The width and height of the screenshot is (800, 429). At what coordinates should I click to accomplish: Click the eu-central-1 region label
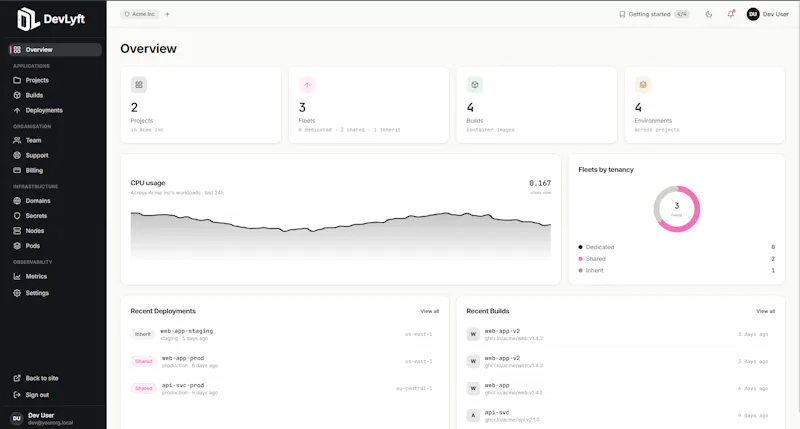coord(414,388)
